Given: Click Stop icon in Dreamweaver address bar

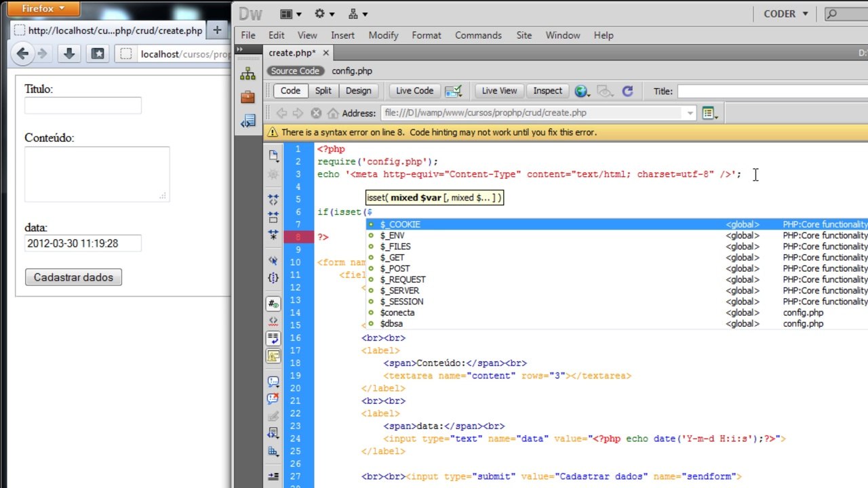Looking at the screenshot, I should pyautogui.click(x=315, y=113).
